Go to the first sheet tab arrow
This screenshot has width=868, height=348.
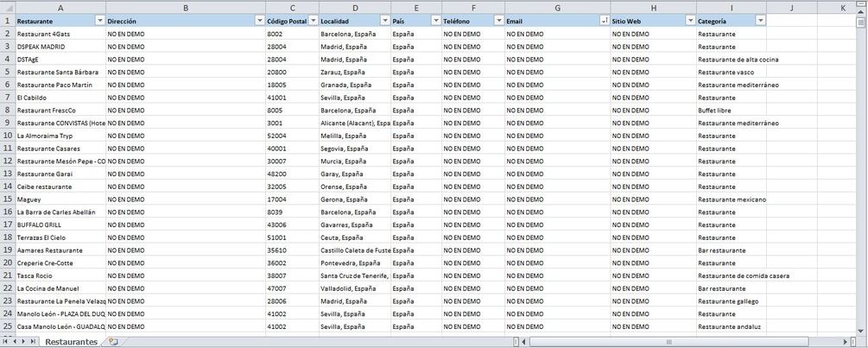point(6,342)
